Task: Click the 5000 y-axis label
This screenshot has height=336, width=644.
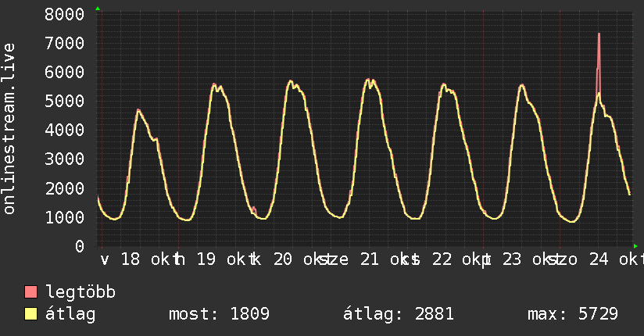Action: point(65,102)
